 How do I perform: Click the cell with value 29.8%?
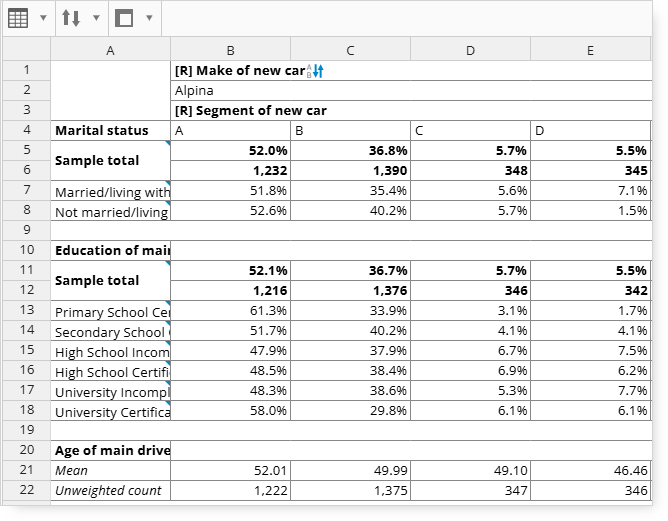(350, 411)
